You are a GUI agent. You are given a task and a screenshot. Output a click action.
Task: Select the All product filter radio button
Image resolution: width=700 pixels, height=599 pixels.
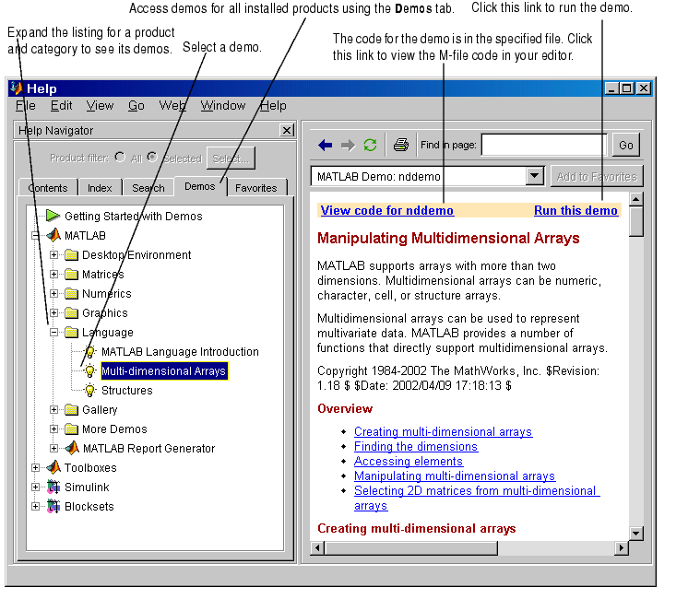(x=120, y=157)
